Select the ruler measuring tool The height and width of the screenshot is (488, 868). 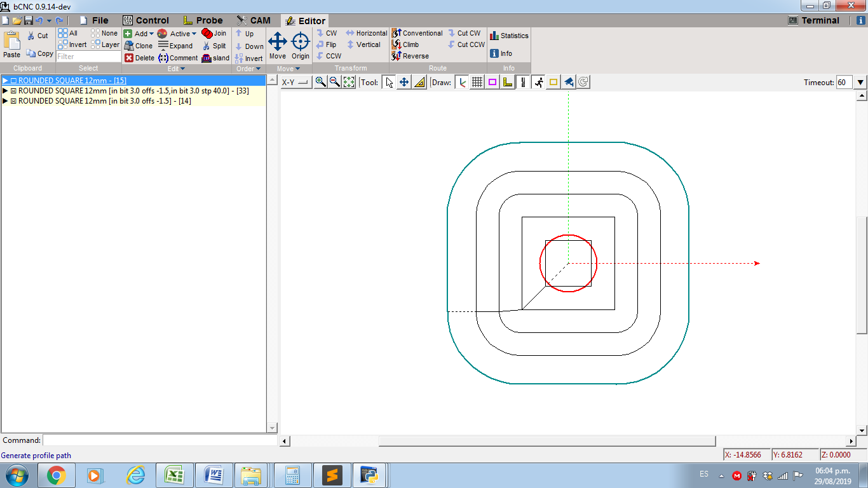pos(419,82)
